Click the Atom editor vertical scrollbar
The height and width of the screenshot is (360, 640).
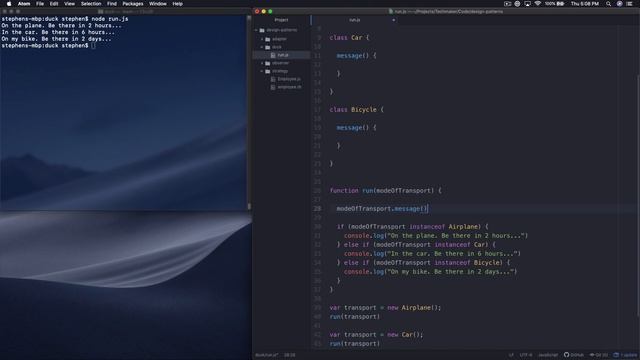tap(638, 196)
